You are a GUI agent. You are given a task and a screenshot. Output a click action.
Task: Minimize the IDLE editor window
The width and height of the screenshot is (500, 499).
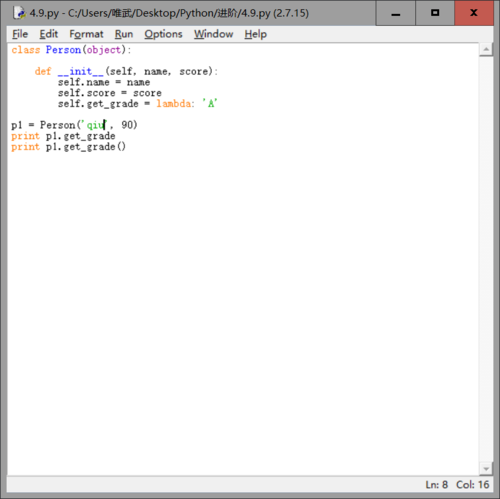[396, 13]
